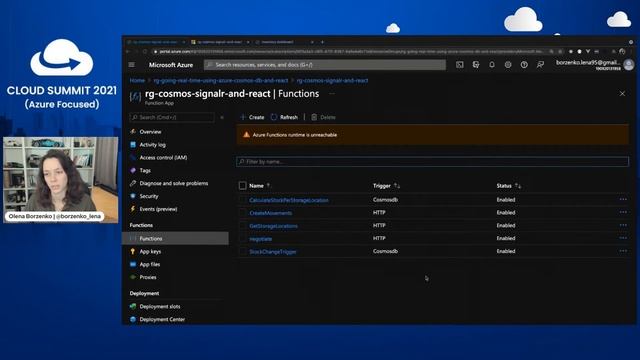This screenshot has height=360, width=640.
Task: Click the Function App icon beside the title
Action: click(x=135, y=96)
